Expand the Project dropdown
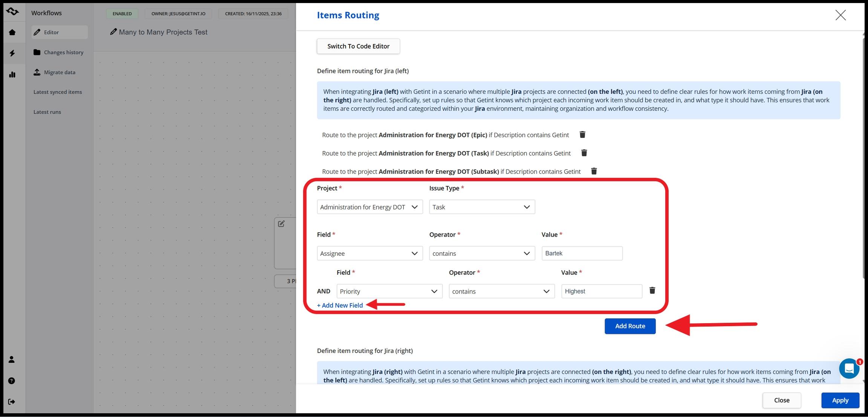Image resolution: width=868 pixels, height=417 pixels. [x=370, y=207]
